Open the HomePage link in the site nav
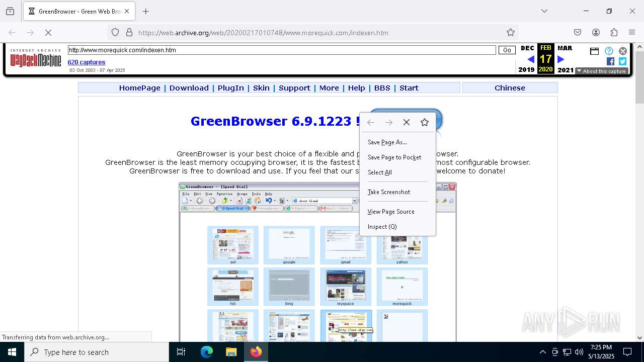This screenshot has width=644, height=362. pos(139,88)
